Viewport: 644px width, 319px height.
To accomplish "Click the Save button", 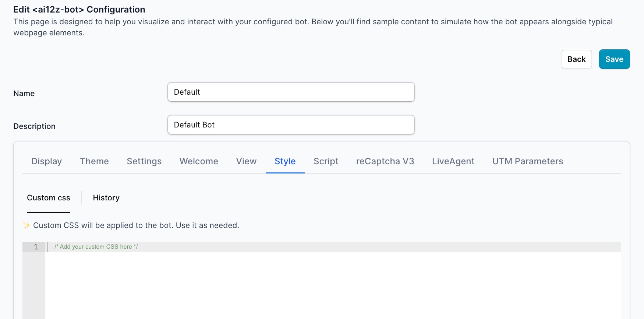I will pos(614,59).
